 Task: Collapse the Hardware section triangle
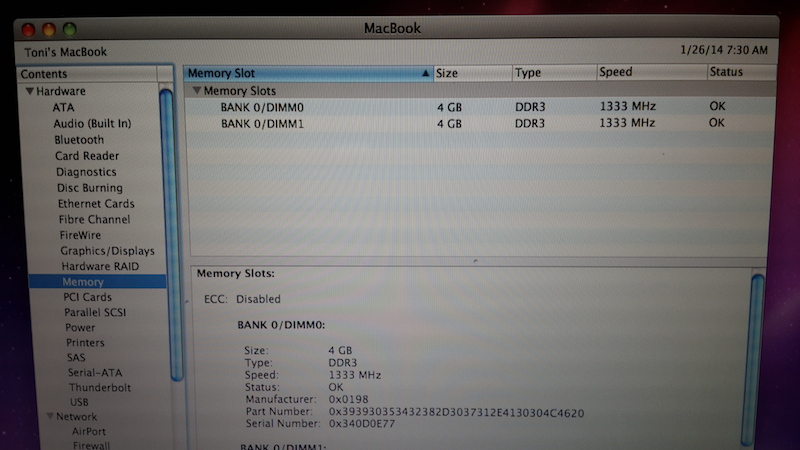point(31,91)
